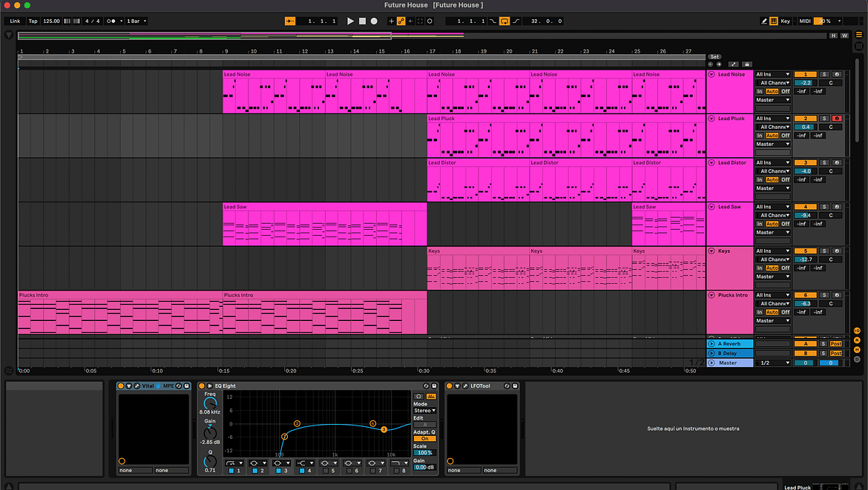Click the Keys track volume field

pos(804,259)
